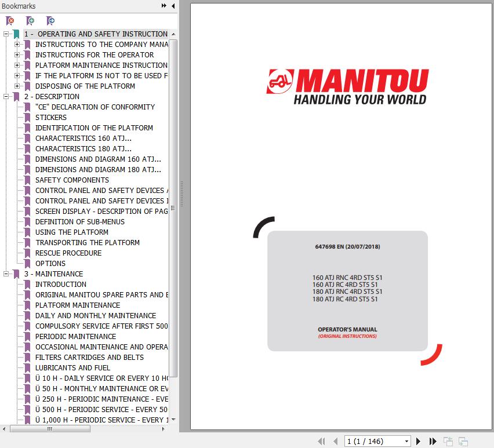Click the add new bookmark icon

point(30,21)
